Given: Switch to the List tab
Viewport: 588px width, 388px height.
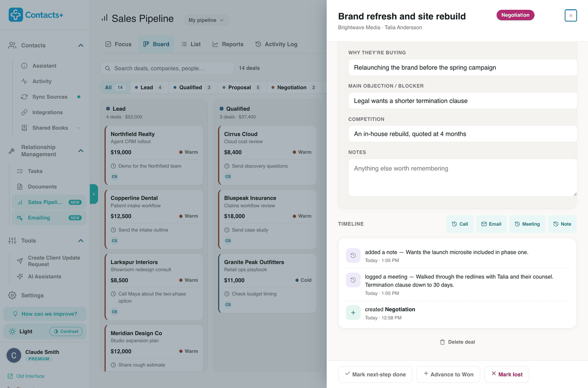Looking at the screenshot, I should click(x=191, y=44).
